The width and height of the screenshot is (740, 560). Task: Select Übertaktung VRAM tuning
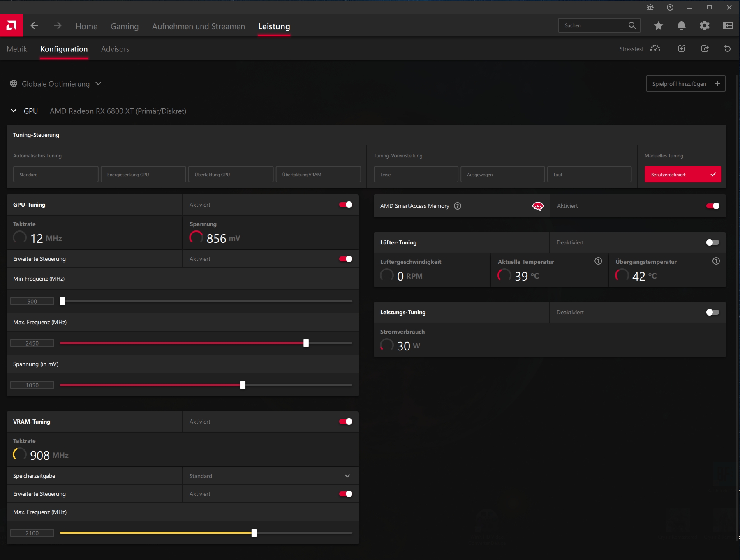click(319, 174)
